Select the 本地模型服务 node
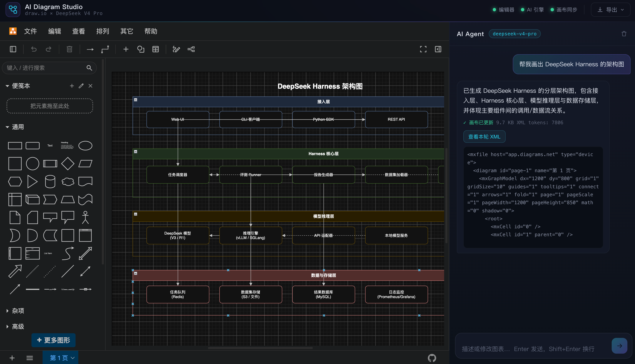The image size is (635, 364). click(396, 236)
